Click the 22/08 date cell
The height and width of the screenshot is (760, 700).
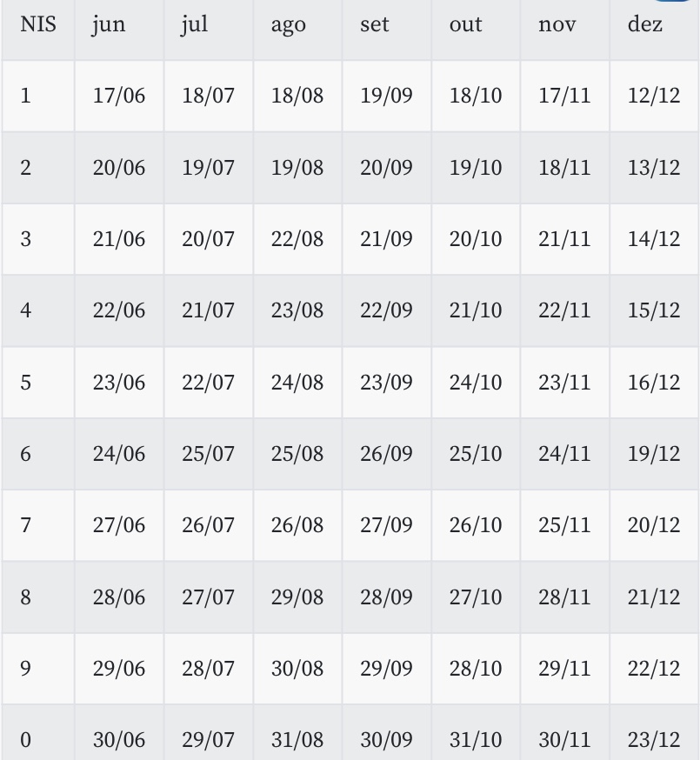point(297,238)
